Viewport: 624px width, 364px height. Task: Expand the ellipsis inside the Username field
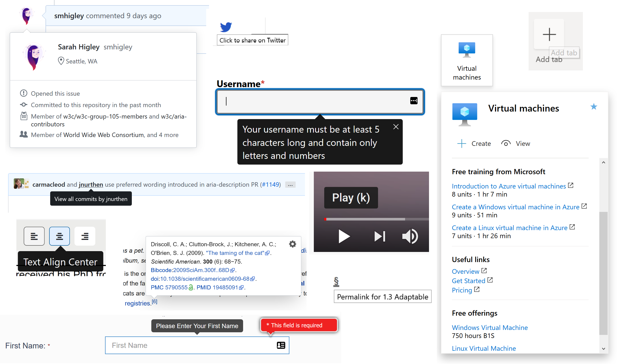tap(414, 101)
